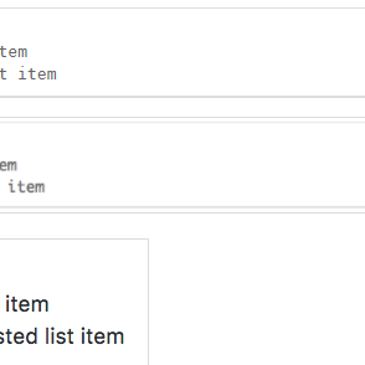Click the truncated "em" text in second code block
The width and height of the screenshot is (365, 365).
click(x=8, y=166)
